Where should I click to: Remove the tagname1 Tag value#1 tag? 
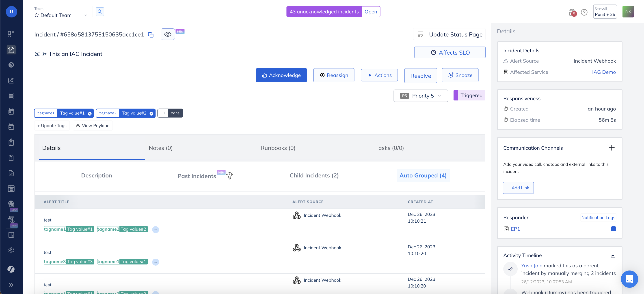[x=90, y=114]
